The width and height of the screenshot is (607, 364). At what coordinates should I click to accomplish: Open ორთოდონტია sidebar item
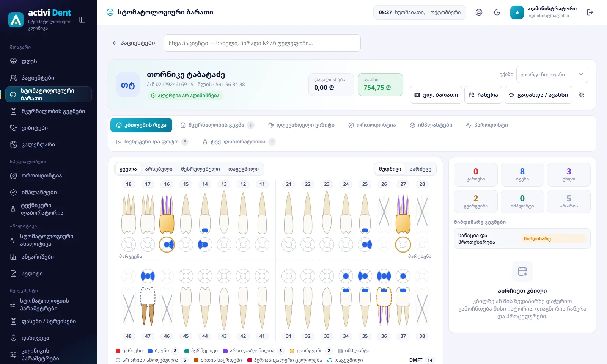click(49, 176)
